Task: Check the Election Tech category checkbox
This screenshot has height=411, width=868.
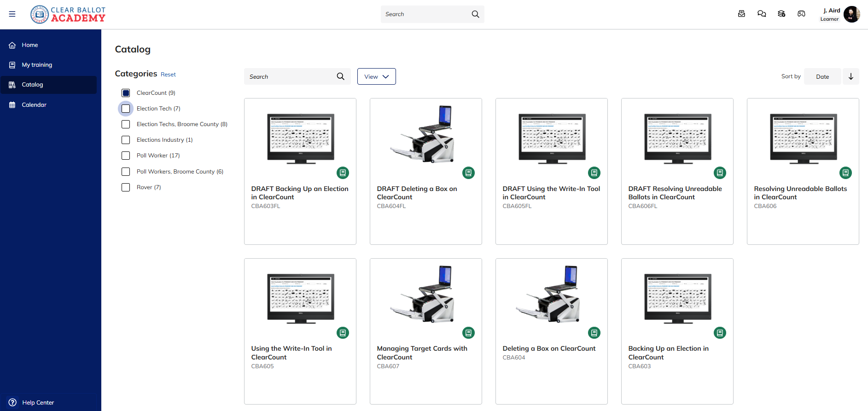Action: coord(126,109)
